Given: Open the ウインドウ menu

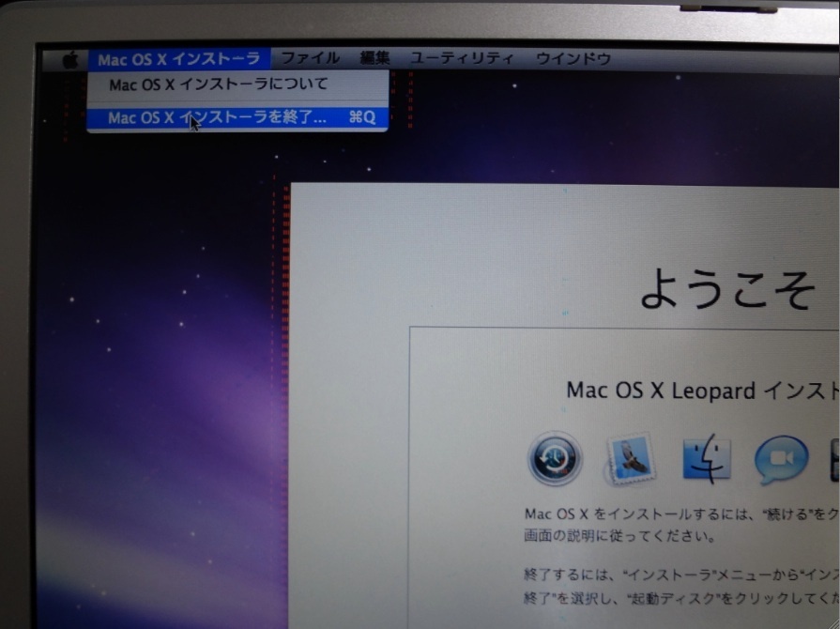Looking at the screenshot, I should [573, 58].
